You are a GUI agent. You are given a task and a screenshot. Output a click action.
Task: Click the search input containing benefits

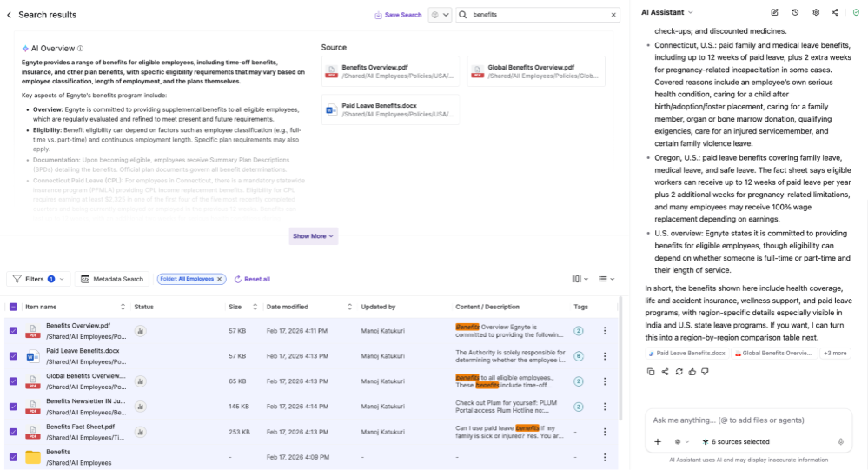(539, 15)
